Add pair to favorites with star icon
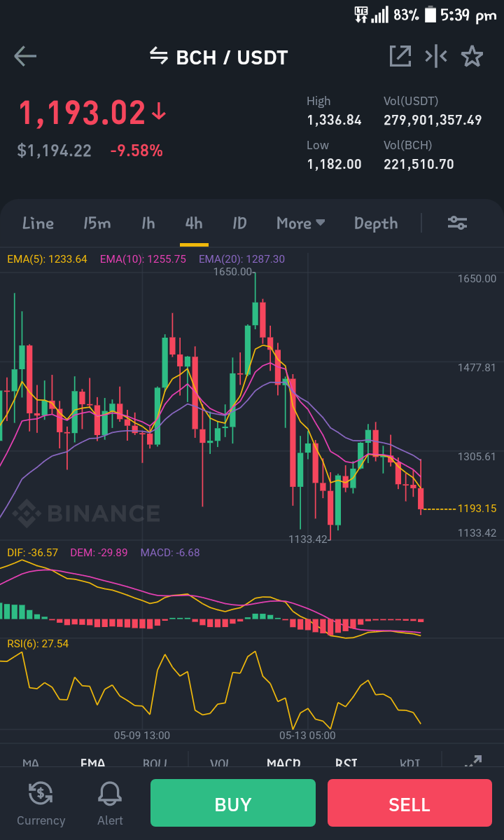The width and height of the screenshot is (504, 840). [x=472, y=56]
